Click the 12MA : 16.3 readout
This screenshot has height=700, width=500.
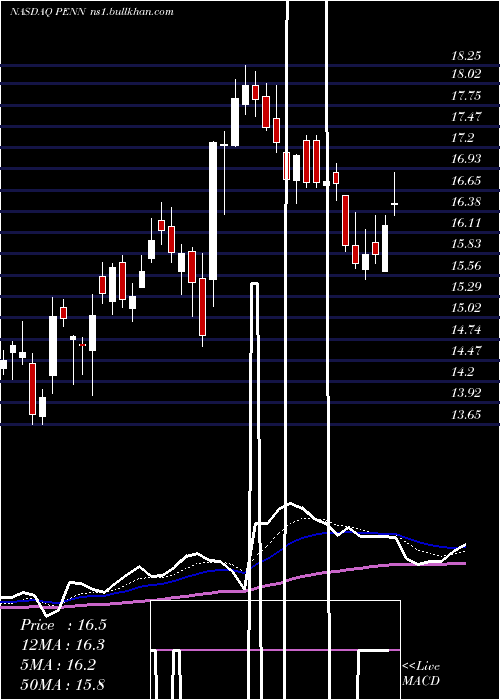click(x=63, y=645)
